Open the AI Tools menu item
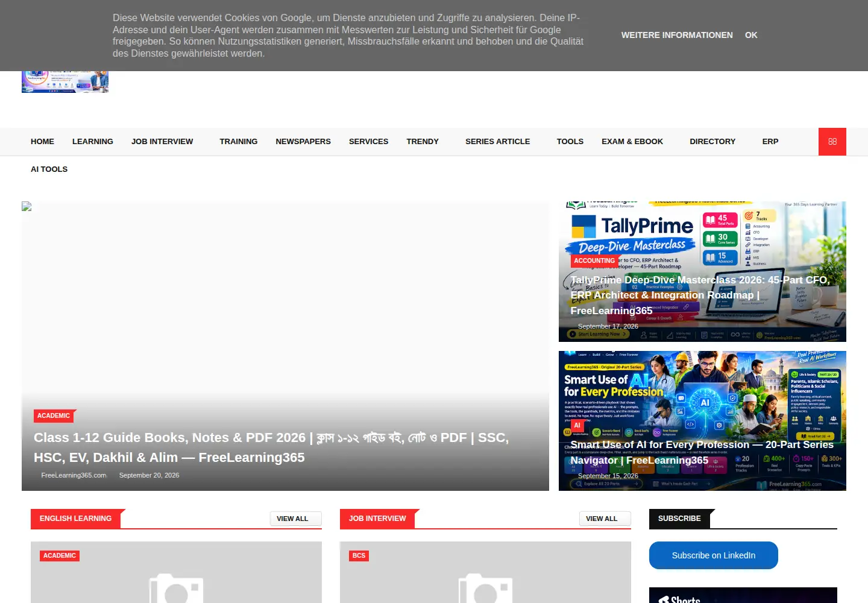Screen dimensions: 868x603 coord(49,169)
